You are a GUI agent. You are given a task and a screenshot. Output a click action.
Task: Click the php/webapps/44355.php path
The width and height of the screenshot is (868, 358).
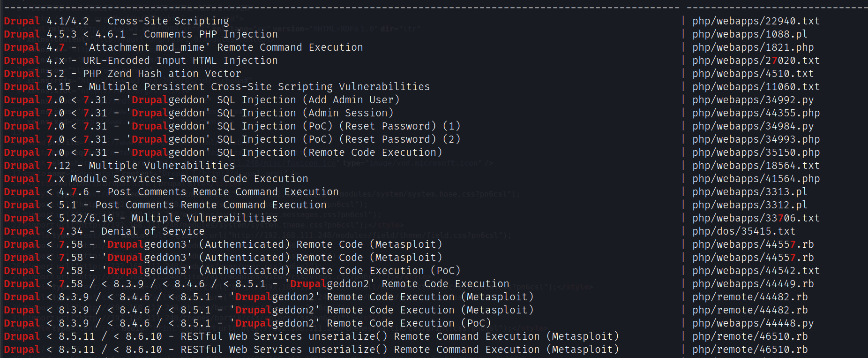tap(756, 113)
